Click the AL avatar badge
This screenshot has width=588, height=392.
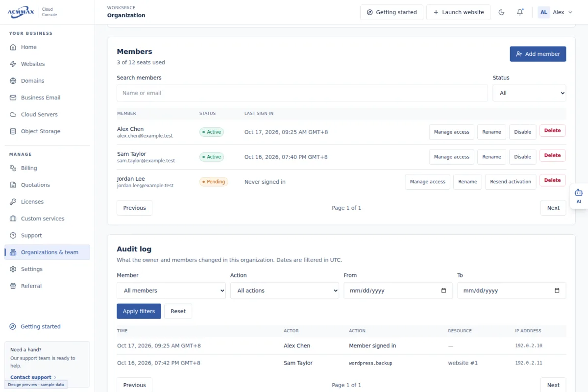pyautogui.click(x=544, y=12)
